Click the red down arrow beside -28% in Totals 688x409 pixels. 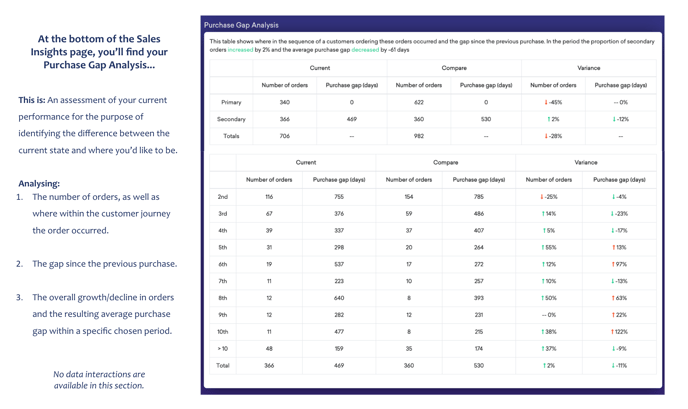(x=546, y=136)
